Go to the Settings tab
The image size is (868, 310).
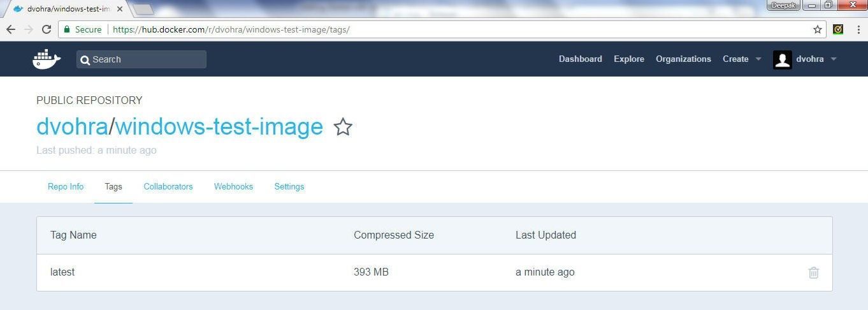click(x=289, y=186)
